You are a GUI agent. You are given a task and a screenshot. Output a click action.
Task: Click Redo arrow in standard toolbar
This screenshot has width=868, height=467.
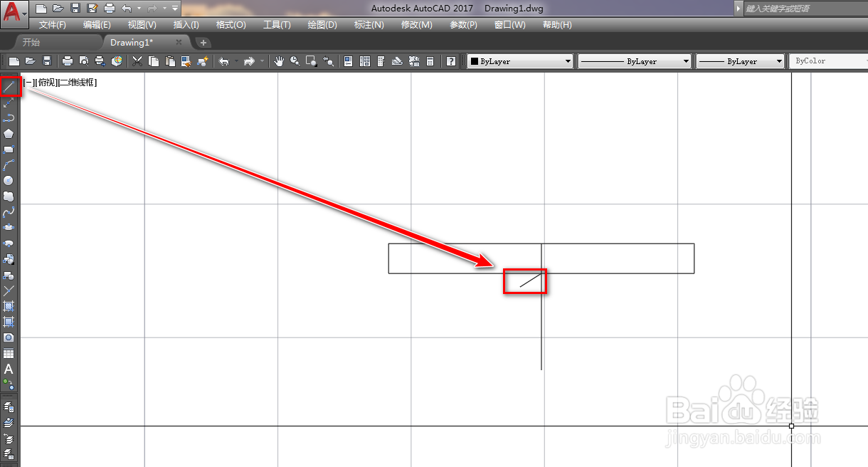coord(248,61)
